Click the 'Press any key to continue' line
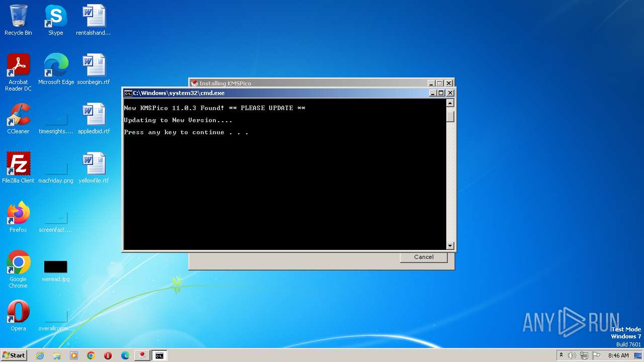 coord(186,132)
